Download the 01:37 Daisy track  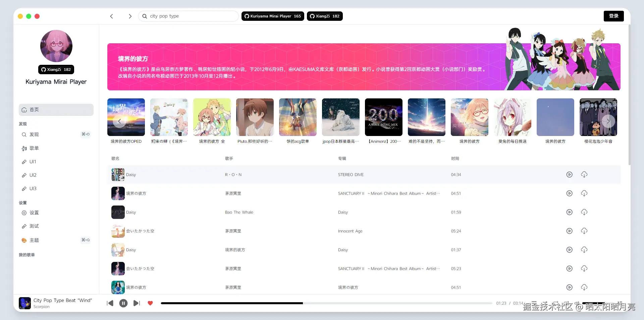584,250
